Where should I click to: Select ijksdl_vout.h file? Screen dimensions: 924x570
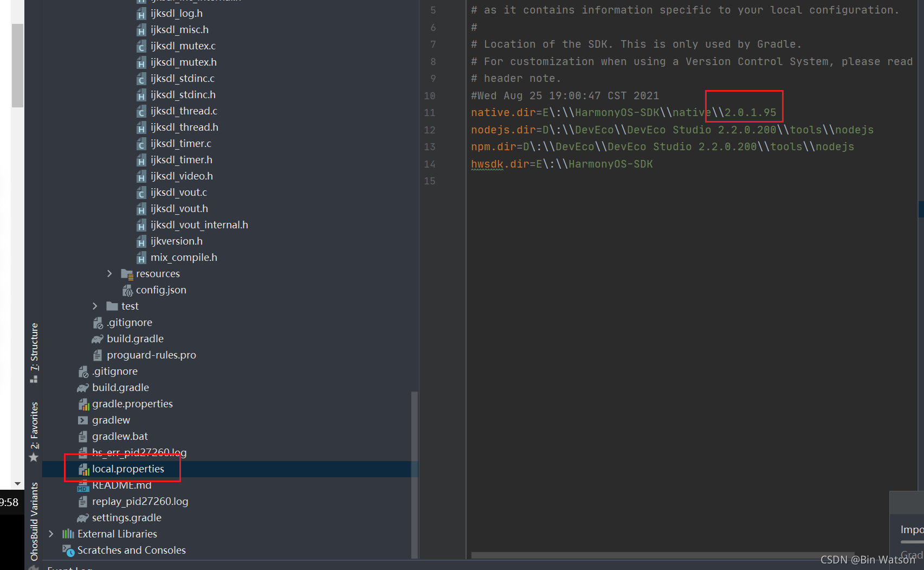[179, 209]
